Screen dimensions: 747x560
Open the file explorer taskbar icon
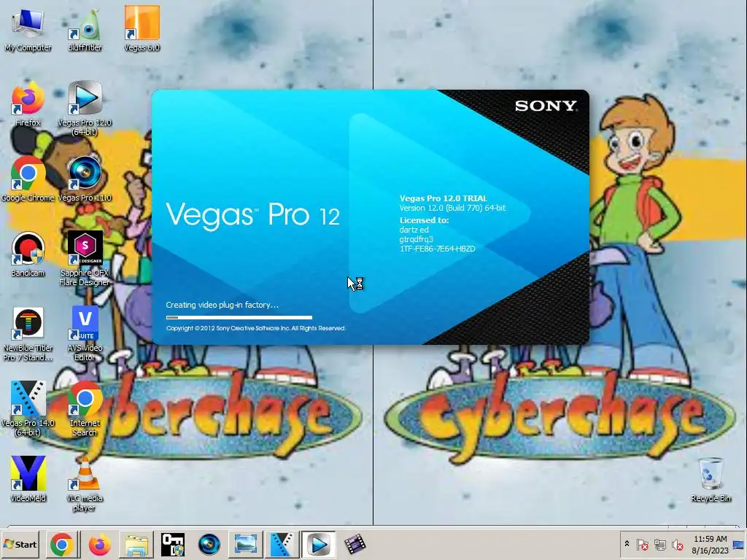pyautogui.click(x=136, y=545)
